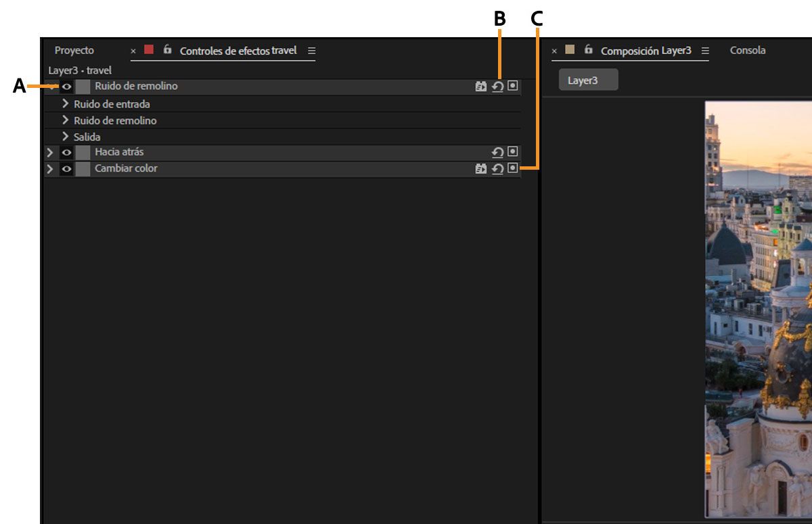Viewport: 812px width, 524px height.
Task: Hide the Hacia atrás effect
Action: pyautogui.click(x=65, y=152)
